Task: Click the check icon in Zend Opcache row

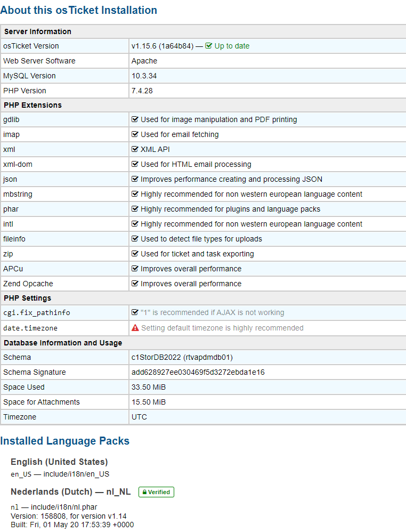Action: tap(135, 284)
